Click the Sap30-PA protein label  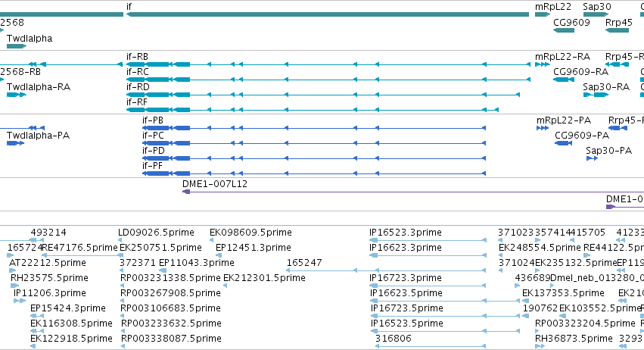(x=608, y=151)
